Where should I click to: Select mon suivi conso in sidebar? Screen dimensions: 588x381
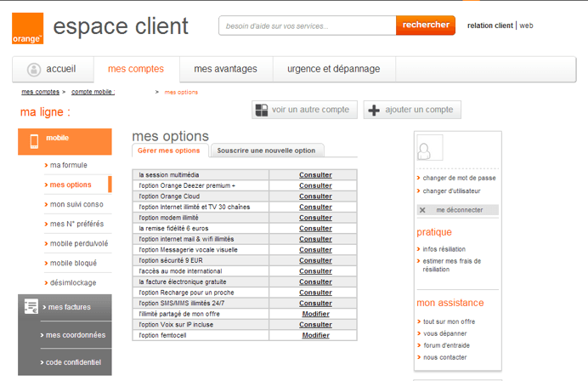click(76, 204)
